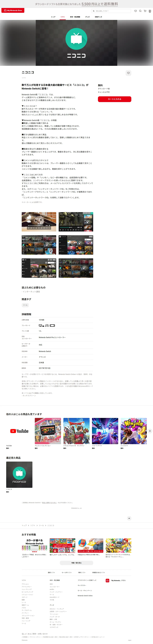Open the 交換グッズ tab
Screen dimensions: 153x644
click(x=98, y=17)
